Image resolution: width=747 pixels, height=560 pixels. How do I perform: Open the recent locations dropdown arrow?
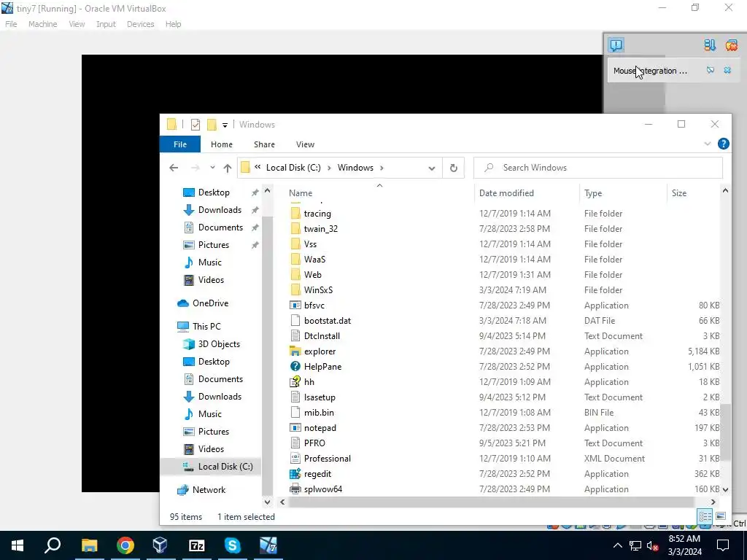point(212,168)
